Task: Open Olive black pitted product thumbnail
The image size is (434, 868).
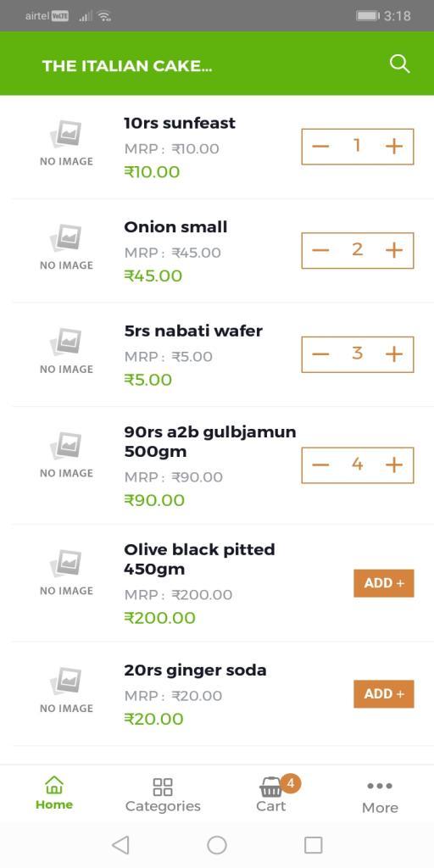Action: 66,572
